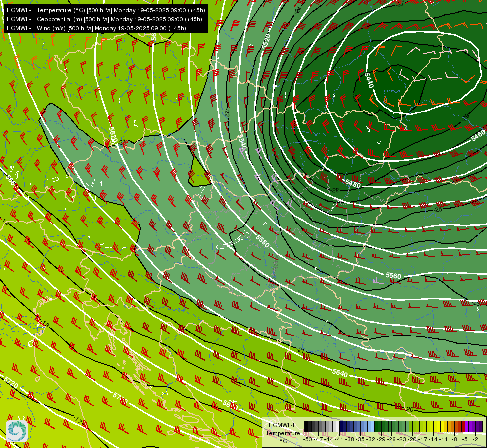Viewport: 487px width, 448px height.
Task: Click the 5540 geopotential contour label
Action: tap(243, 142)
